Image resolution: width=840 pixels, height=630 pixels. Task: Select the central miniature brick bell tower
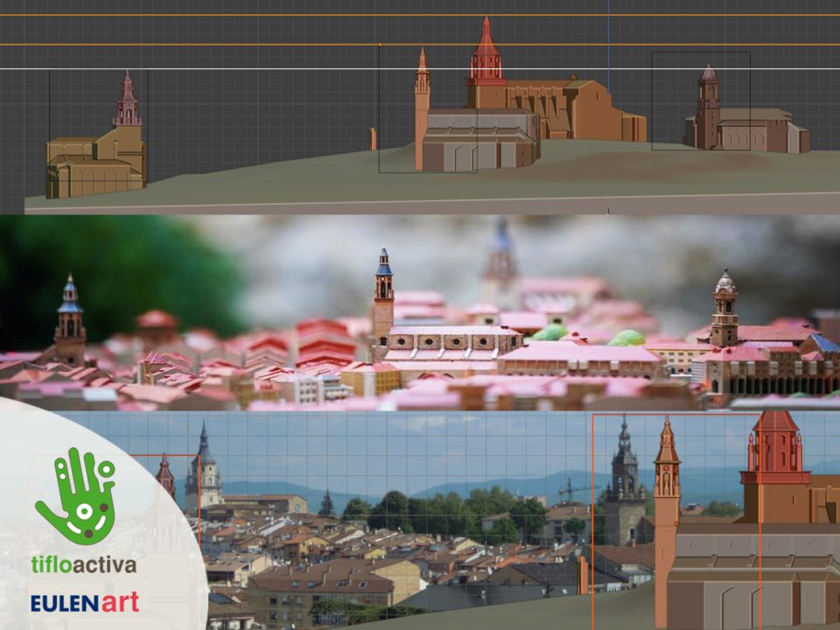click(384, 297)
